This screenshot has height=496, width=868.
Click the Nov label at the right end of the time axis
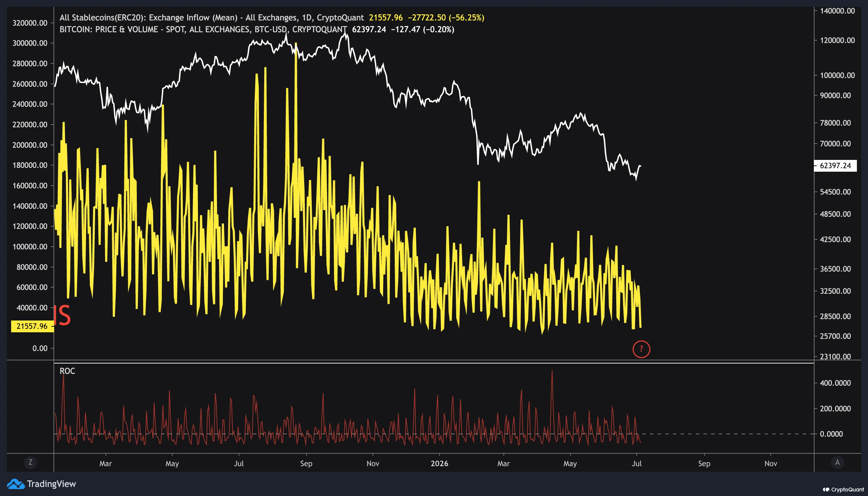[771, 463]
